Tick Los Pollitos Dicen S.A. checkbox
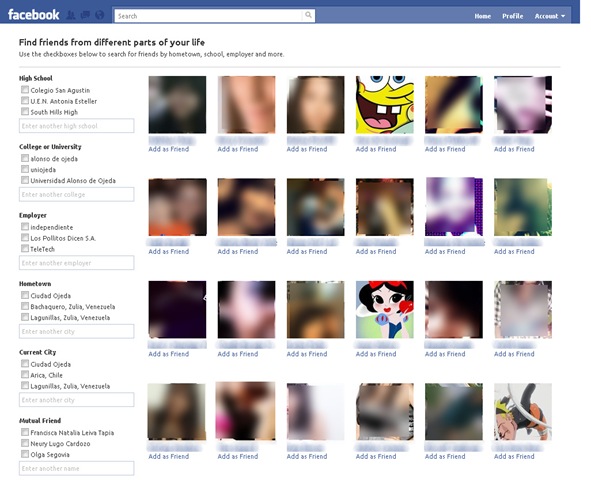Viewport: 591px width, 480px height. pyautogui.click(x=25, y=238)
